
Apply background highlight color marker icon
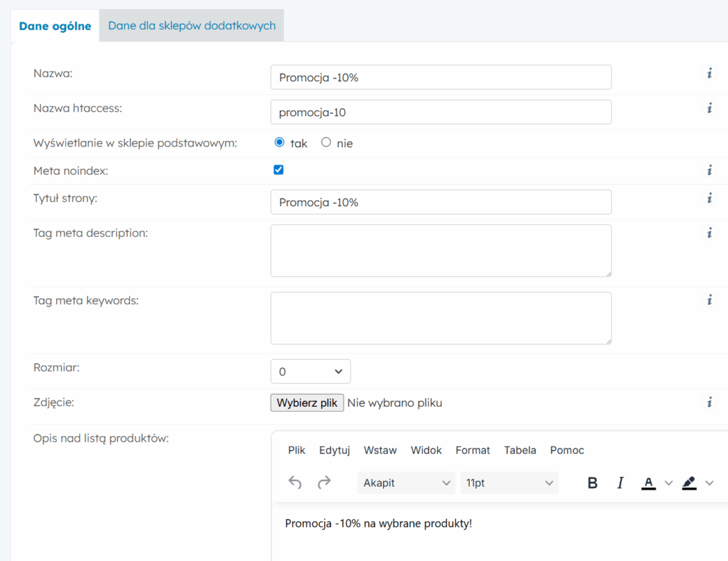tap(689, 482)
